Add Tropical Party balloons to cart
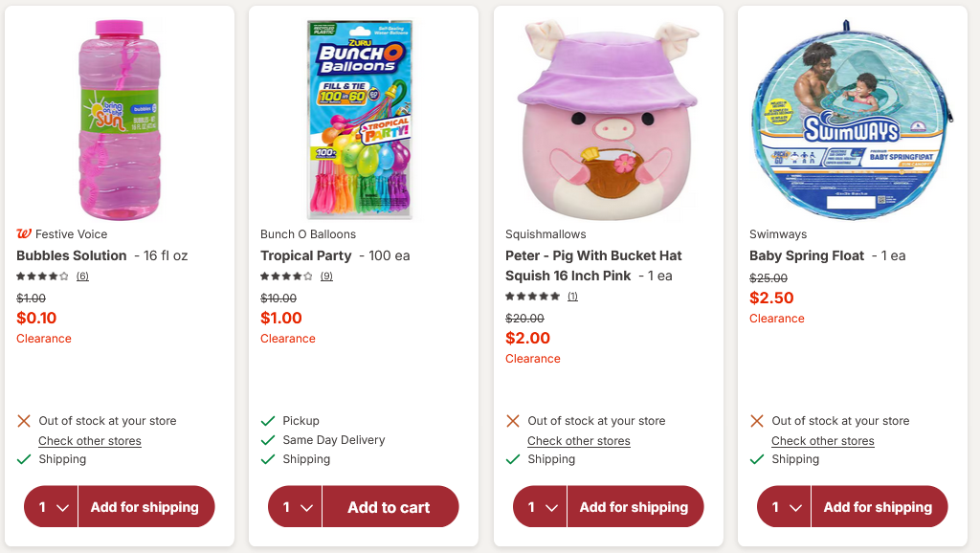The width and height of the screenshot is (980, 553). 389,507
